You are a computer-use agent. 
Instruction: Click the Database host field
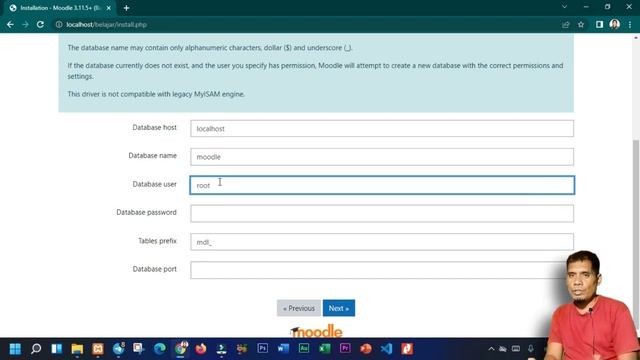(x=382, y=129)
